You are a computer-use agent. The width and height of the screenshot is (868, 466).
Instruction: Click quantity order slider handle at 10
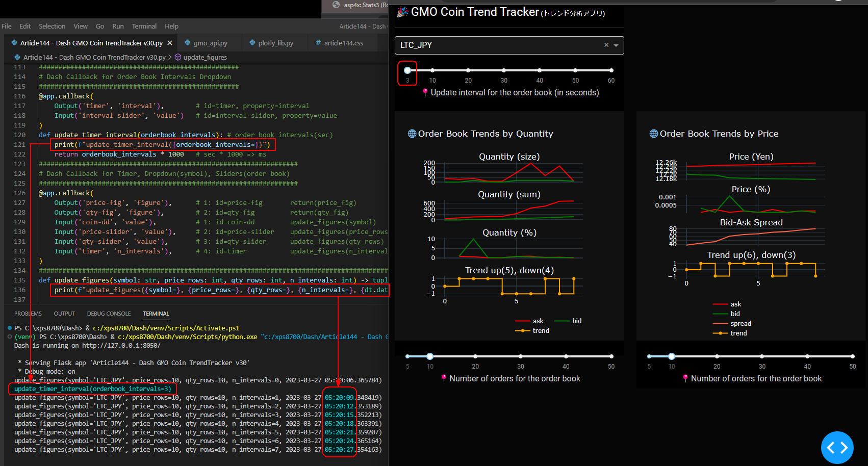tap(430, 356)
